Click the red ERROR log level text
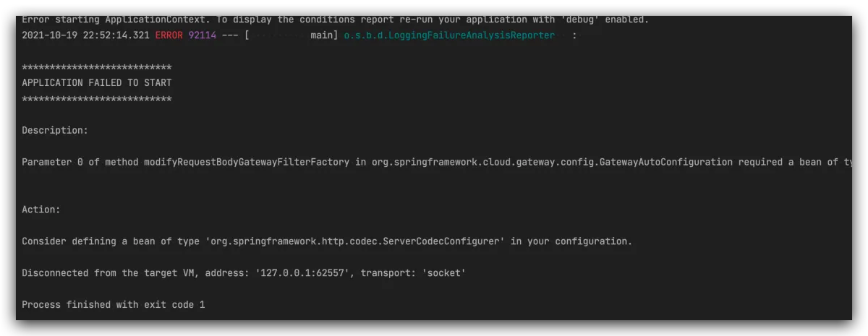Viewport: 868px width, 336px height. 169,35
